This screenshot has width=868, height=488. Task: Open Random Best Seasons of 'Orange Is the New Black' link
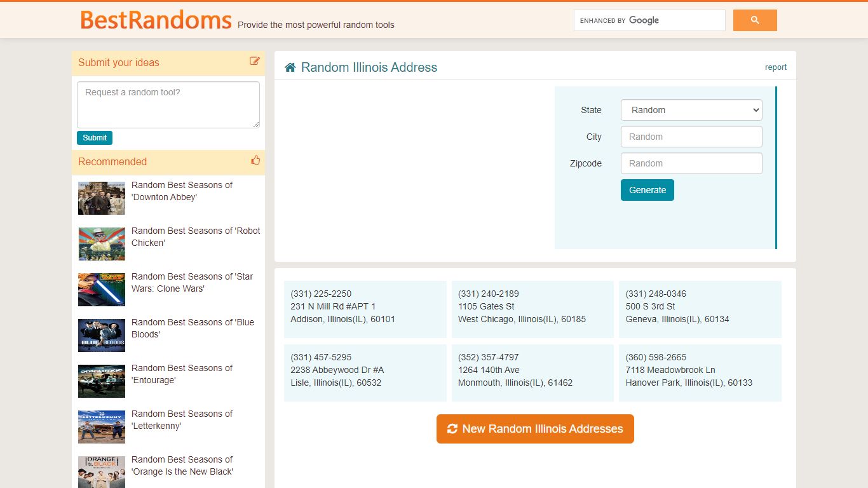tap(182, 466)
